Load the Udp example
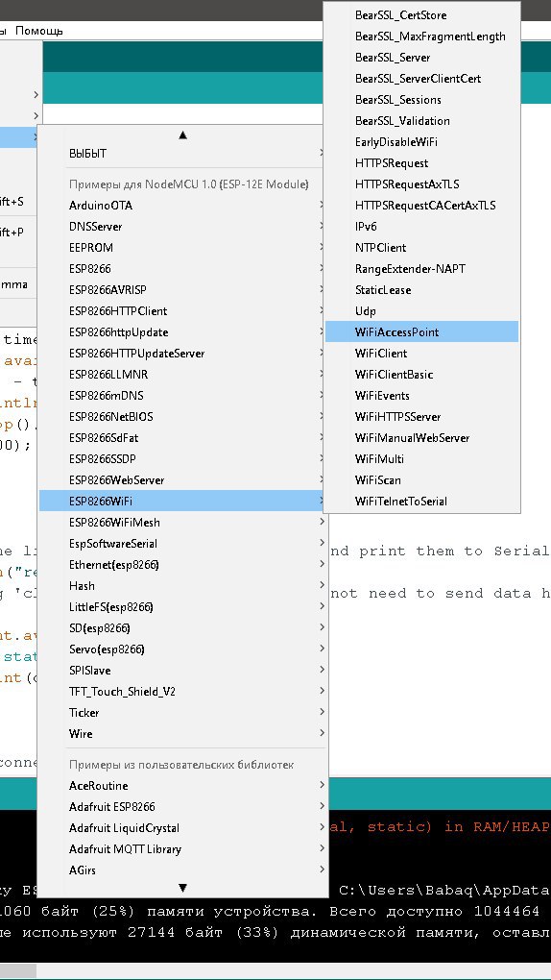 (421, 311)
